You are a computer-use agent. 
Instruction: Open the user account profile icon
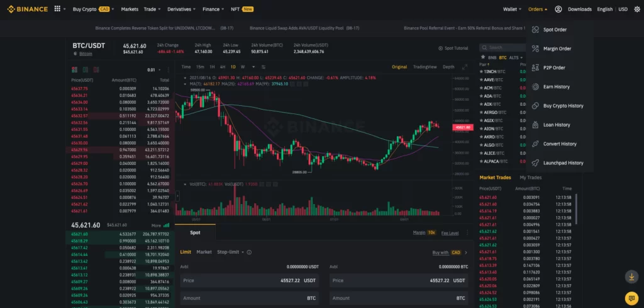coord(558,9)
